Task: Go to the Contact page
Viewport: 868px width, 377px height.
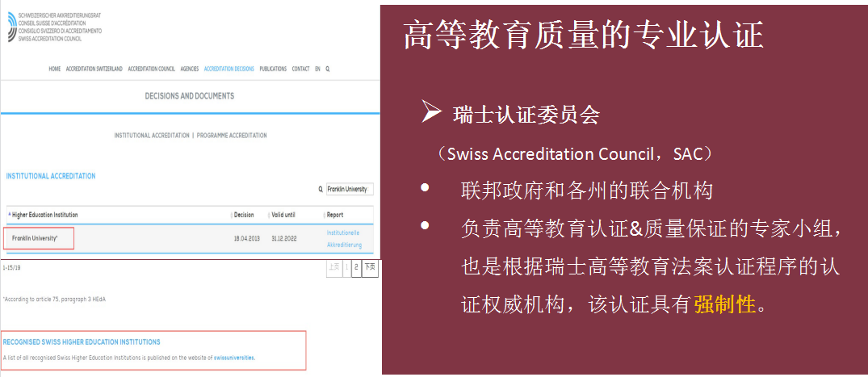Action: (x=300, y=69)
